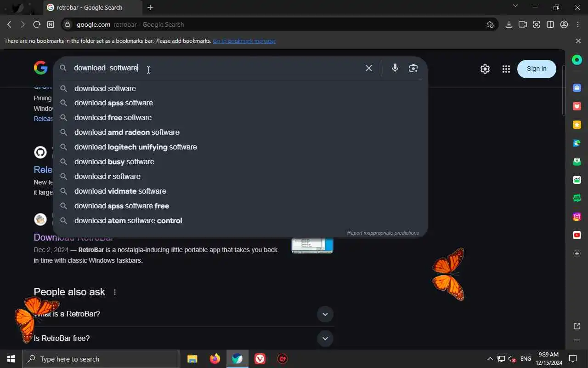Choose the 'download software' suggestion

[x=240, y=88]
